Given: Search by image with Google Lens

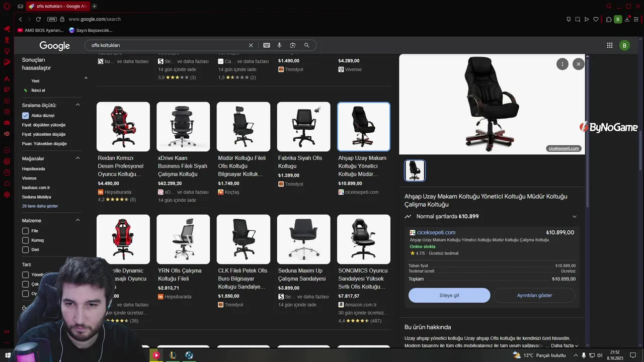Looking at the screenshot, I should (x=293, y=45).
